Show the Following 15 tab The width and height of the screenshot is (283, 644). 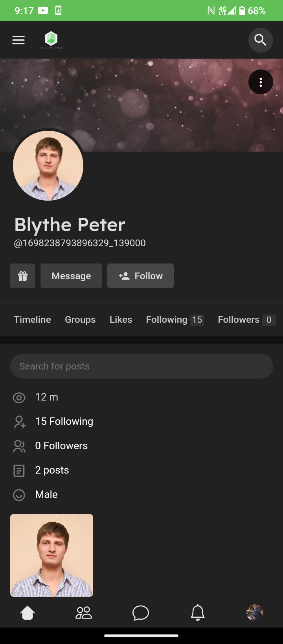(x=175, y=320)
